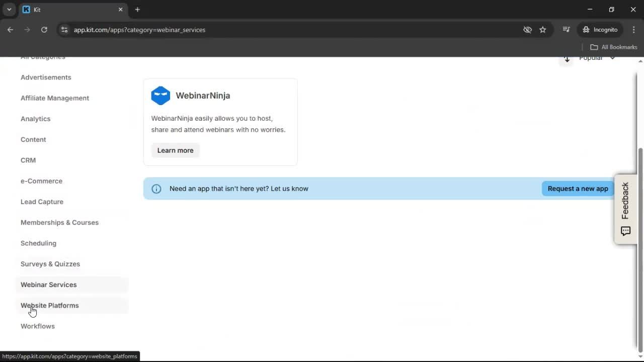Click the site info icon in the address bar
Screen dimensions: 644x362
(64, 30)
